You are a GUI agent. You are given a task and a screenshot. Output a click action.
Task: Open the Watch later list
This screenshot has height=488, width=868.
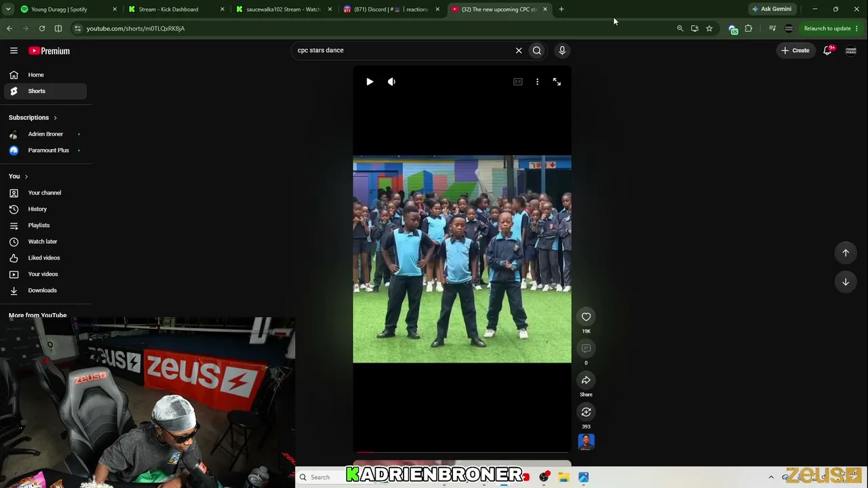click(45, 241)
